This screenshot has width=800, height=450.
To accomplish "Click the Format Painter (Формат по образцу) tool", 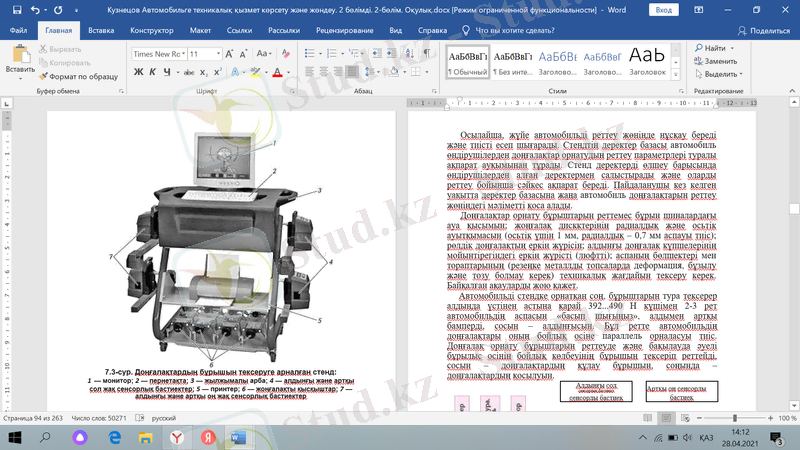I will (x=79, y=76).
